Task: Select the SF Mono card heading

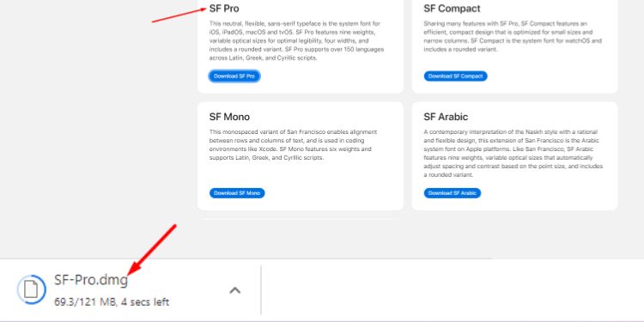Action: pos(229,117)
